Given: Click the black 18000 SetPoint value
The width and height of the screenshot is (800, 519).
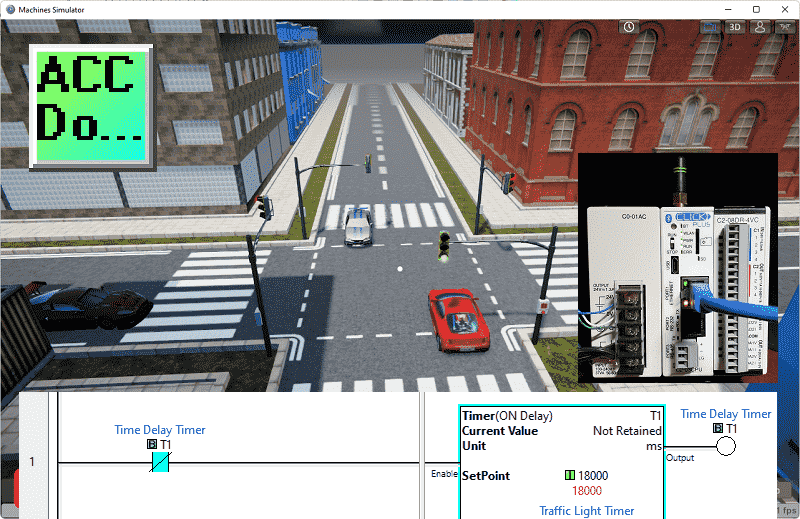Looking at the screenshot, I should pyautogui.click(x=593, y=476).
